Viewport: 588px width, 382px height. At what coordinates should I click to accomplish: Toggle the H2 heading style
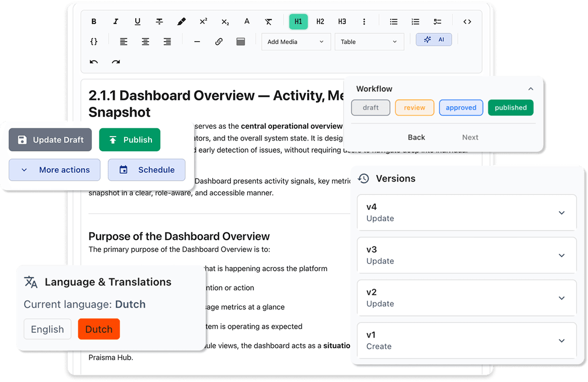pyautogui.click(x=320, y=22)
